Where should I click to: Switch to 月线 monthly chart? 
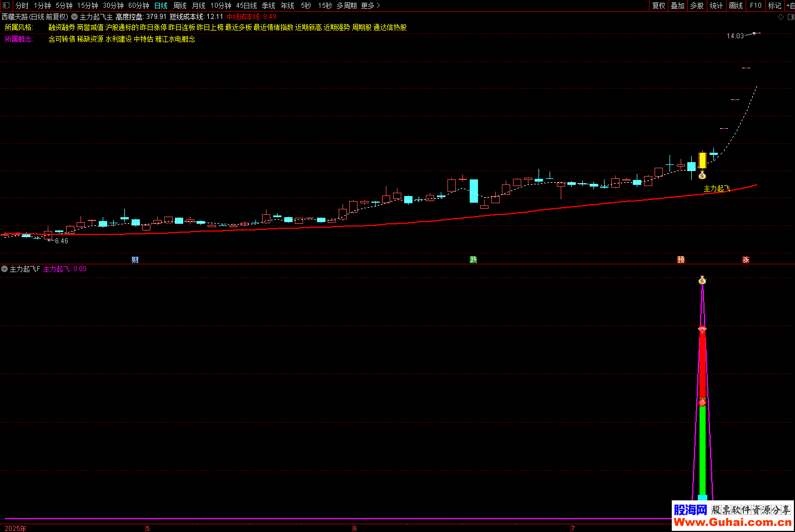tap(199, 6)
